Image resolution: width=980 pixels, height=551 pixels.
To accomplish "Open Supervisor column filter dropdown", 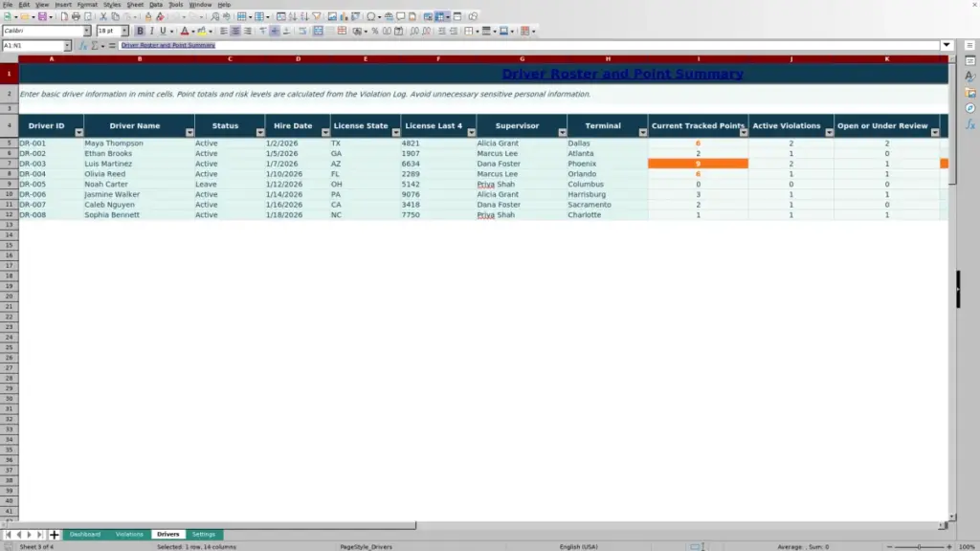I will pyautogui.click(x=562, y=132).
